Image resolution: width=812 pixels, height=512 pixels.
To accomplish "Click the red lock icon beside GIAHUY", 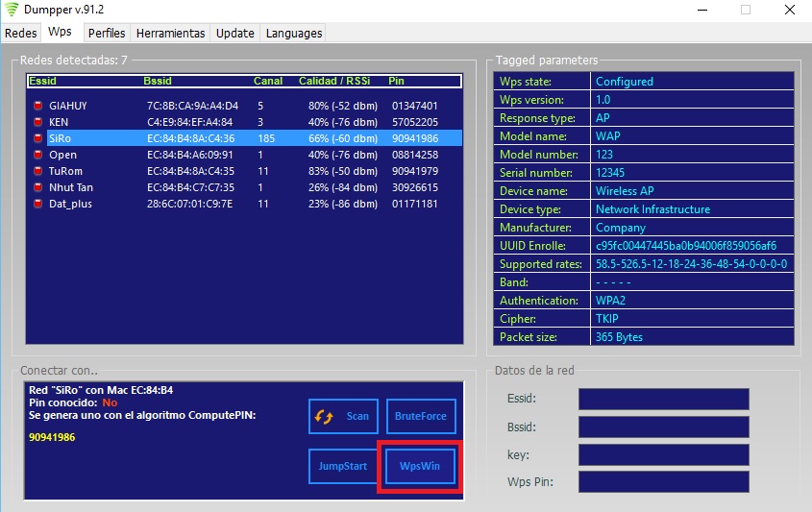I will pyautogui.click(x=37, y=106).
